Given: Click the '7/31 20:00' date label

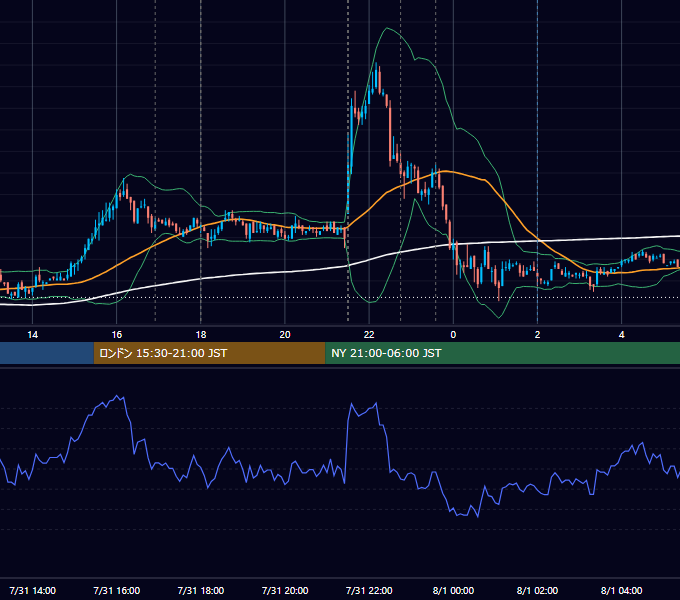Looking at the screenshot, I should (x=285, y=590).
